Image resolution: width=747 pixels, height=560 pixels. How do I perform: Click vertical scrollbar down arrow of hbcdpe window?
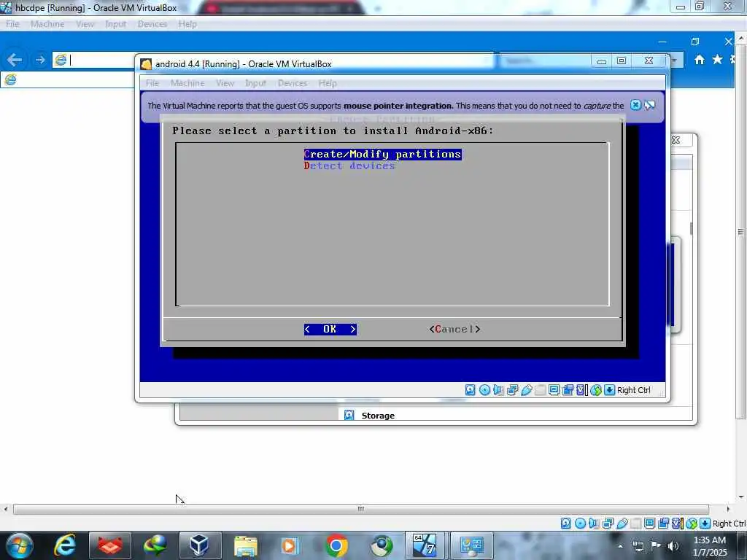[x=741, y=497]
